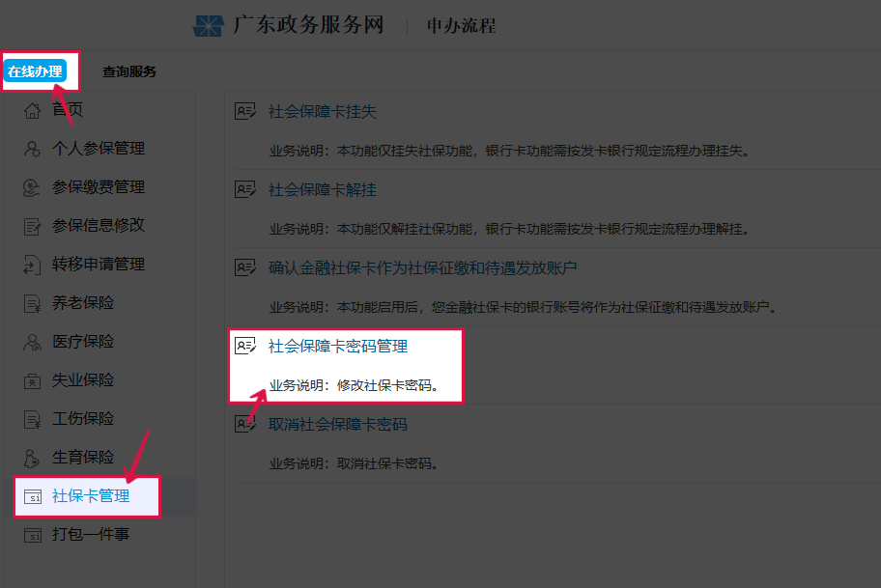The image size is (881, 588).
Task: Open the 生育保险 menu item
Action: tap(83, 457)
